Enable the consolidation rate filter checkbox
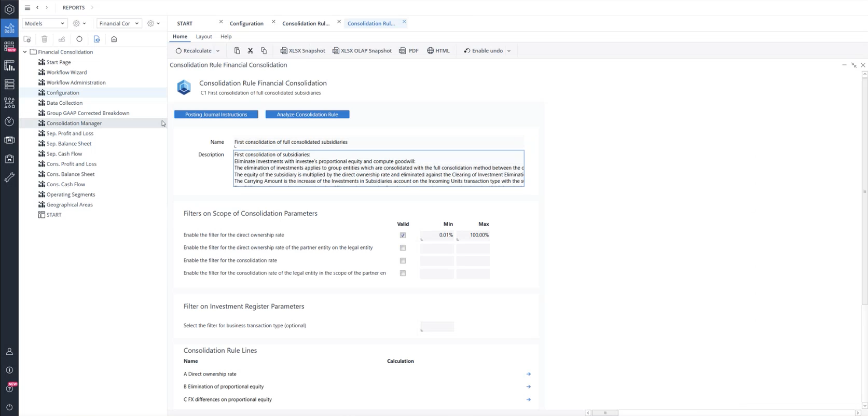Viewport: 868px width, 416px height. pyautogui.click(x=403, y=261)
